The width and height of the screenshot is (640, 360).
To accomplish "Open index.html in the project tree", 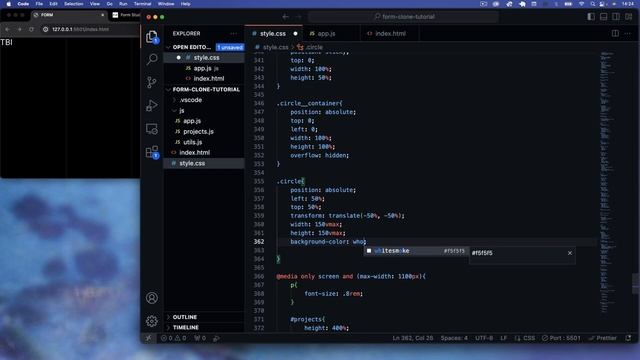I will 194,153.
